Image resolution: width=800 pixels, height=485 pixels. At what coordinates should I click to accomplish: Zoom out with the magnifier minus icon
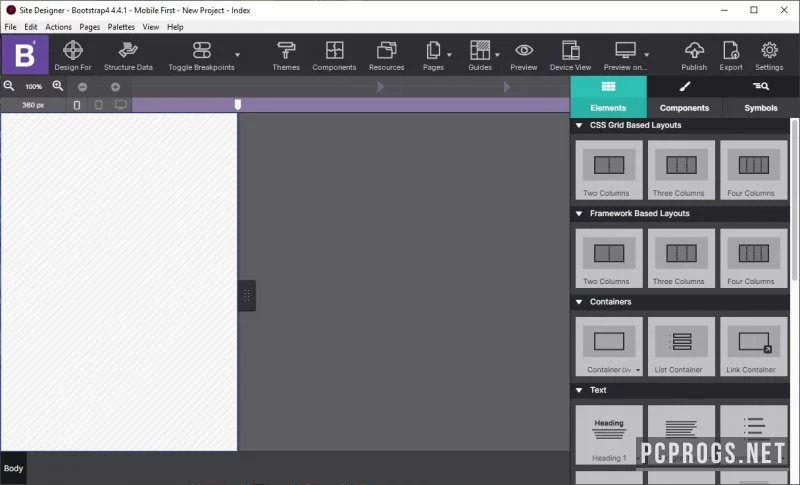point(9,86)
